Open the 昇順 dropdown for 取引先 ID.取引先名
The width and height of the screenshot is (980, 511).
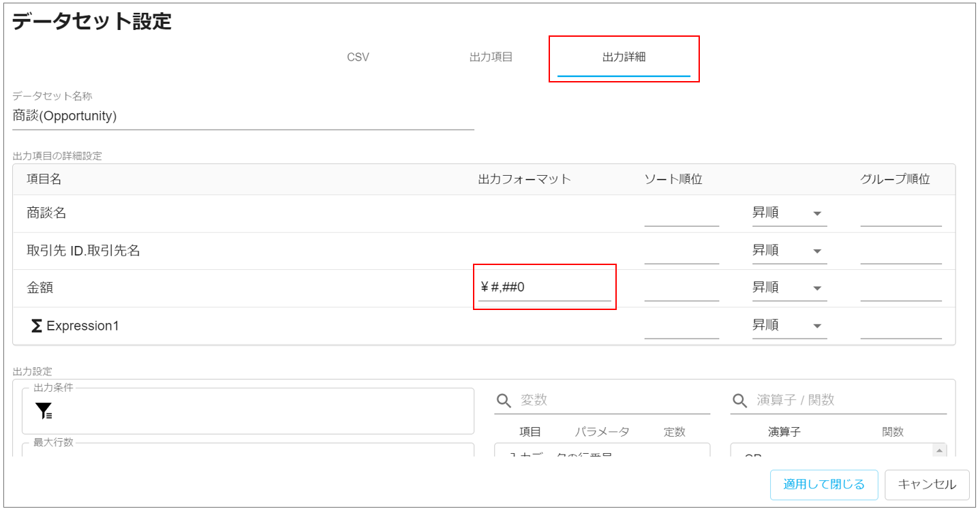[788, 251]
